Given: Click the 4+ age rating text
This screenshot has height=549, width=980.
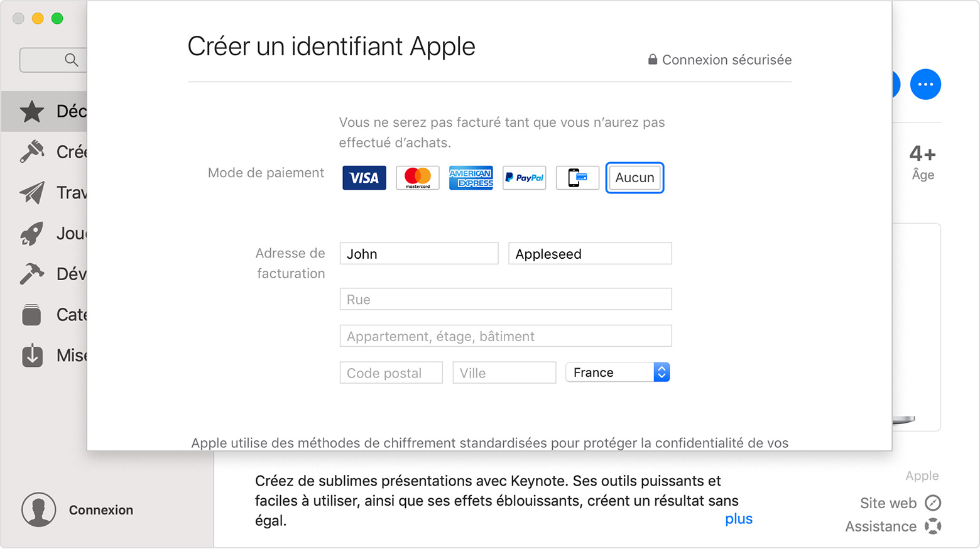Looking at the screenshot, I should 923,153.
